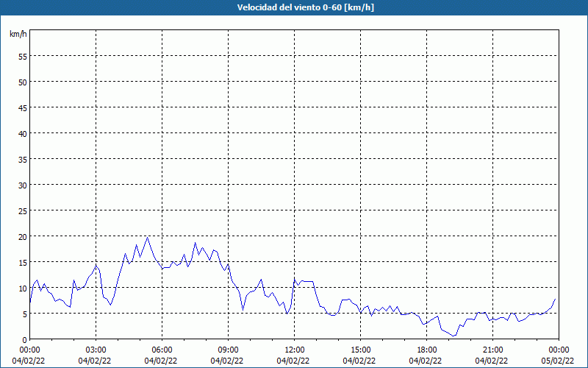Select the '21:00' time label on the x-axis
This screenshot has height=368, width=588.
click(x=492, y=350)
